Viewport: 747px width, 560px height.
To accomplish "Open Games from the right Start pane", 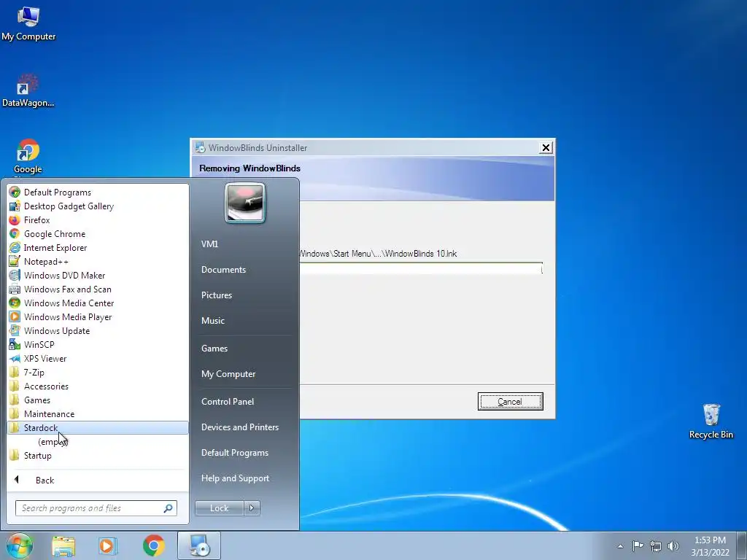I will 244,349.
